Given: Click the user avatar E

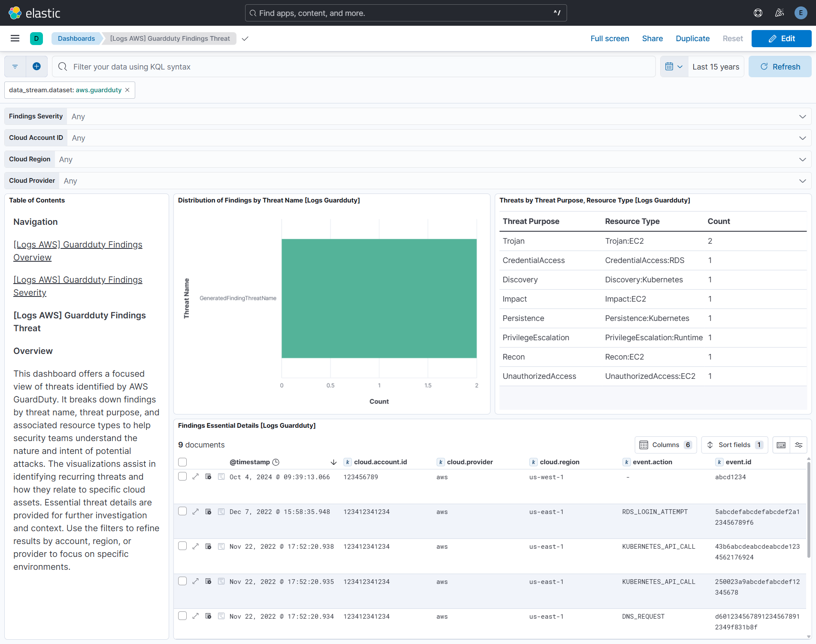Looking at the screenshot, I should click(x=801, y=13).
